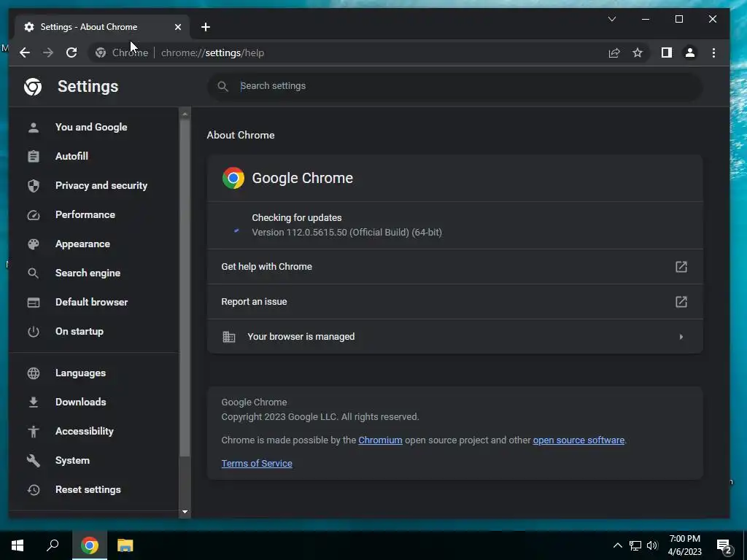Viewport: 747px width, 560px height.
Task: Open the profile avatar icon
Action: (x=690, y=52)
